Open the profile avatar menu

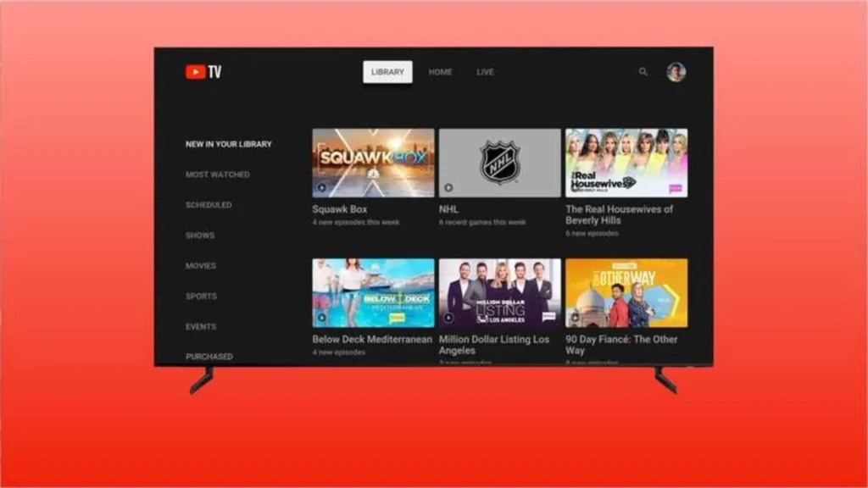674,72
